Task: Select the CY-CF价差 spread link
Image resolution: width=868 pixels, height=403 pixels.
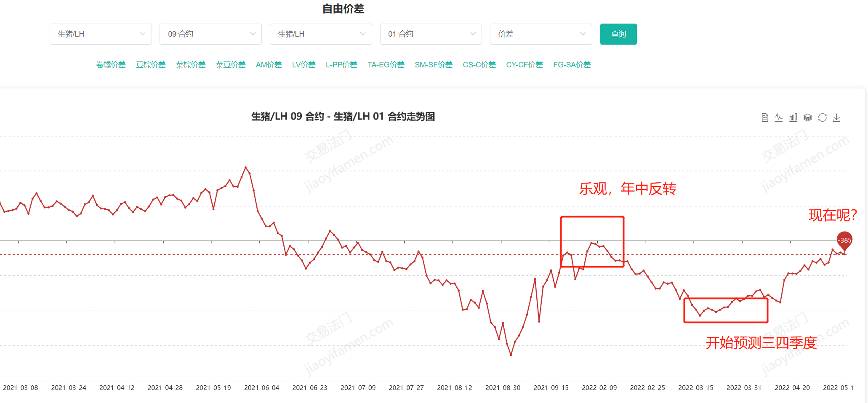Action: click(525, 65)
